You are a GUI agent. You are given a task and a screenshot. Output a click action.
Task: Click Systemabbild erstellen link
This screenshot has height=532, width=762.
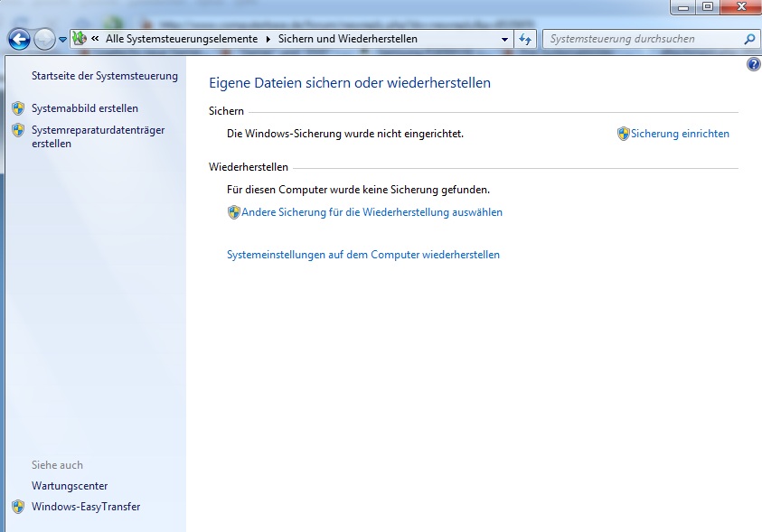85,108
